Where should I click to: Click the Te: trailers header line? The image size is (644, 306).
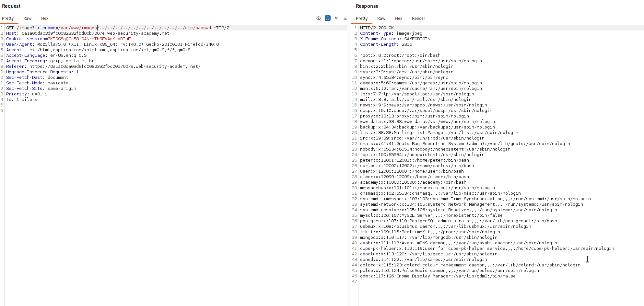point(21,100)
